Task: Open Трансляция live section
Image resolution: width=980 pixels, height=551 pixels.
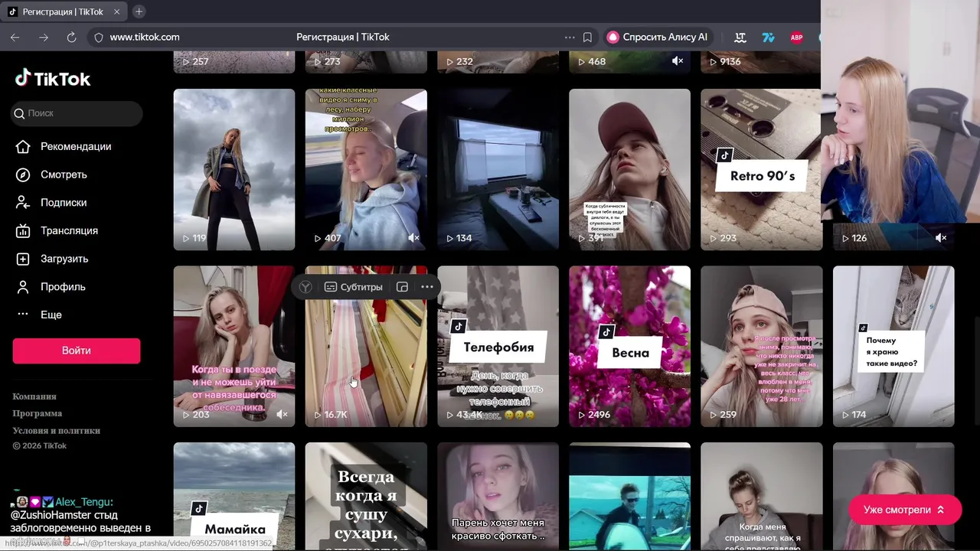Action: (57, 230)
